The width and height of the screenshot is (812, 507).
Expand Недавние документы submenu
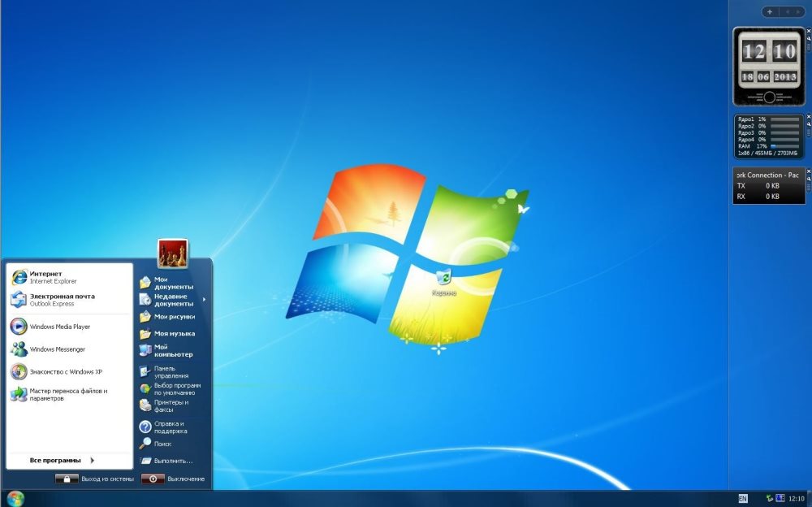[172, 300]
